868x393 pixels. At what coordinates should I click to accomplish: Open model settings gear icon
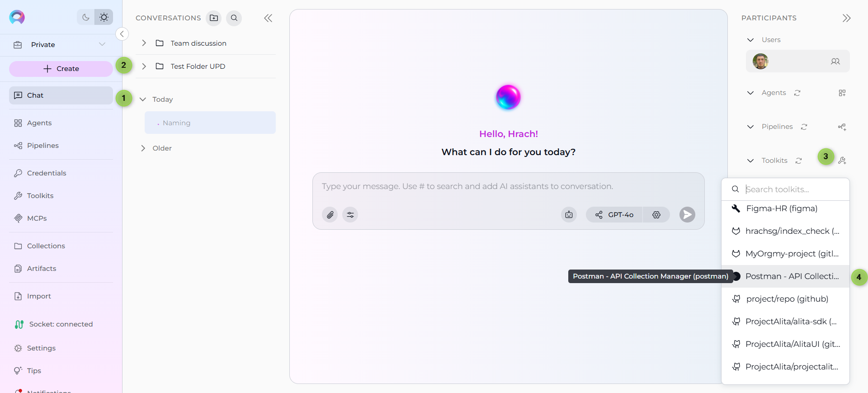[656, 215]
